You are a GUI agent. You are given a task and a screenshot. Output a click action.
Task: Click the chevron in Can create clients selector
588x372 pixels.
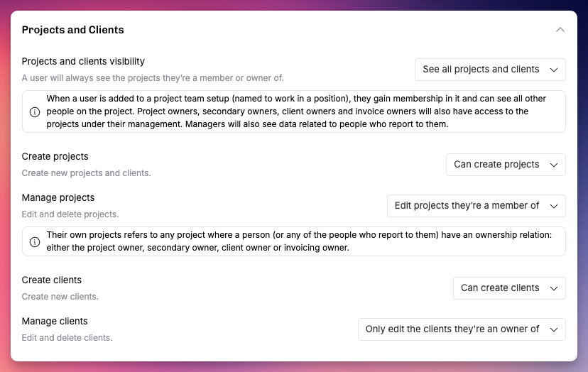[x=553, y=288]
